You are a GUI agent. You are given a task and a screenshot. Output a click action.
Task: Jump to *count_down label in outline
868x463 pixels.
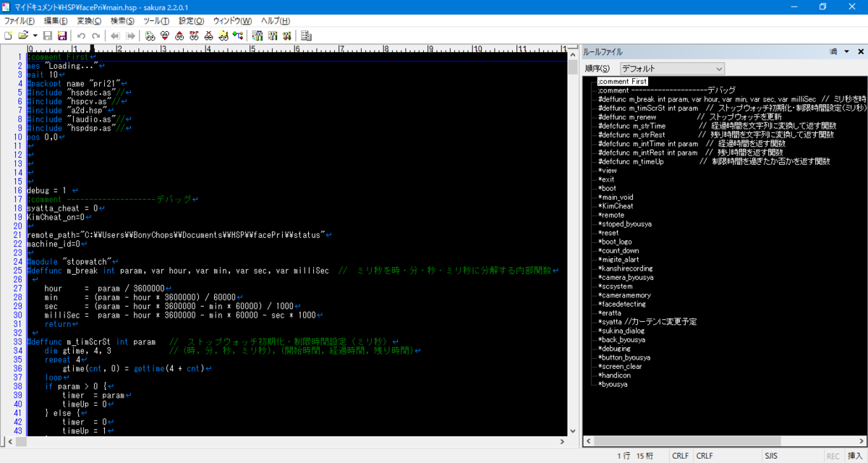(x=618, y=250)
